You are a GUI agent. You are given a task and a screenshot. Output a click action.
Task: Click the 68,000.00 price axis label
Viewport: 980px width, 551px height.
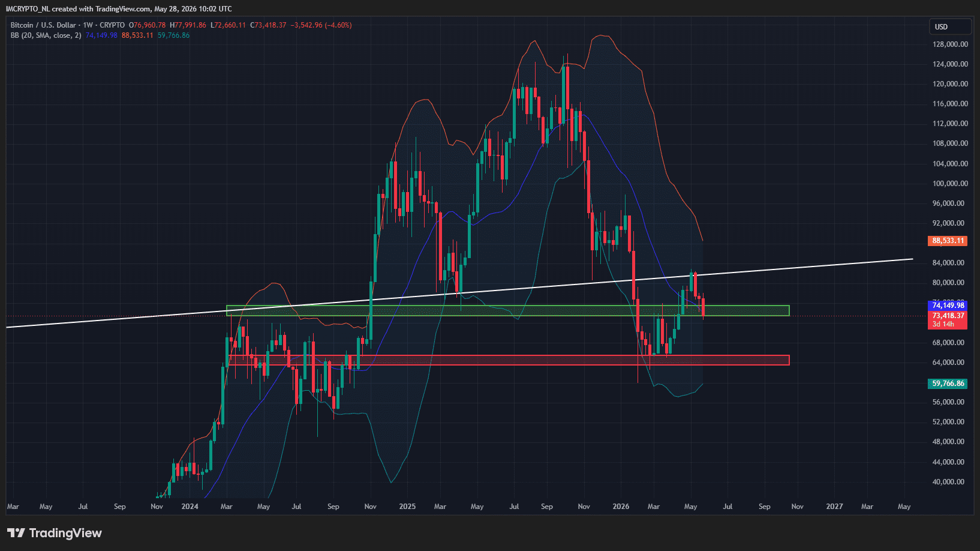pos(948,343)
